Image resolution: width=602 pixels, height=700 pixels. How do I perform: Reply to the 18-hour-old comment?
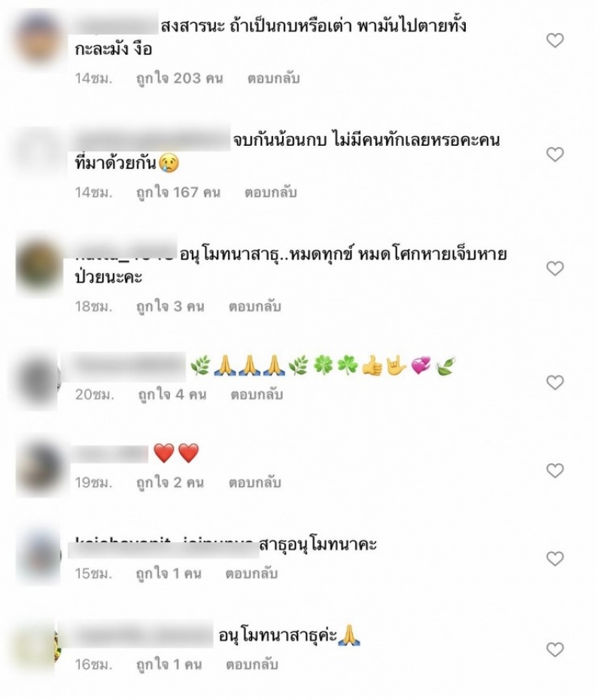coord(255,307)
